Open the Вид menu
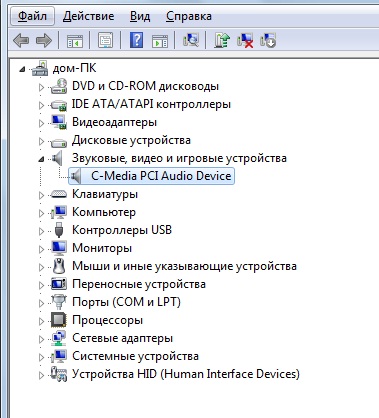 point(140,16)
